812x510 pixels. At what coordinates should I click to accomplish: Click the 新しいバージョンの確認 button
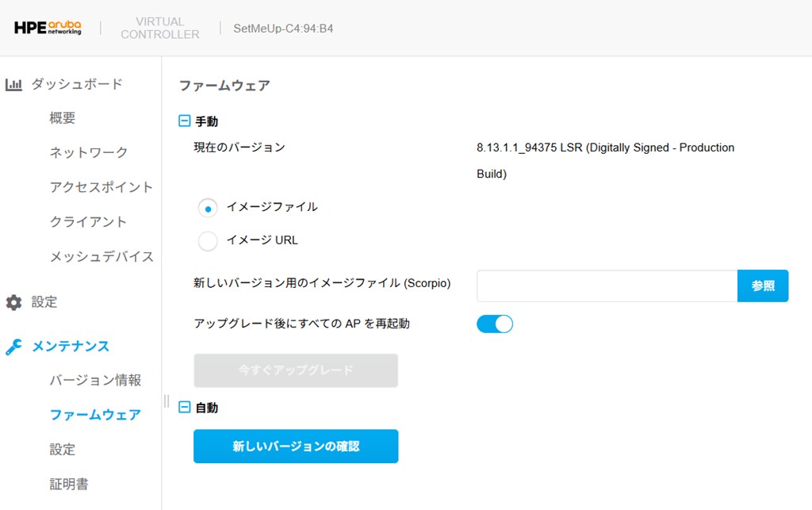[296, 447]
